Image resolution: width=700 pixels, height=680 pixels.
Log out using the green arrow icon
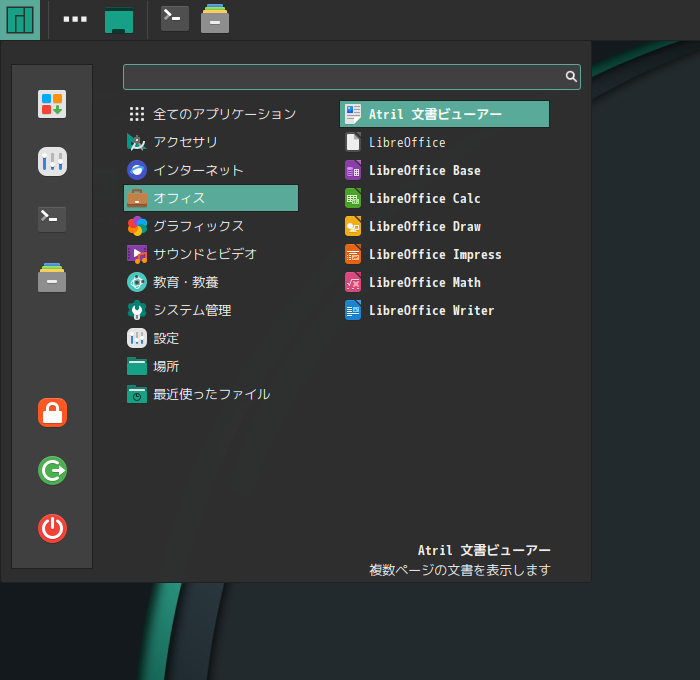point(52,470)
